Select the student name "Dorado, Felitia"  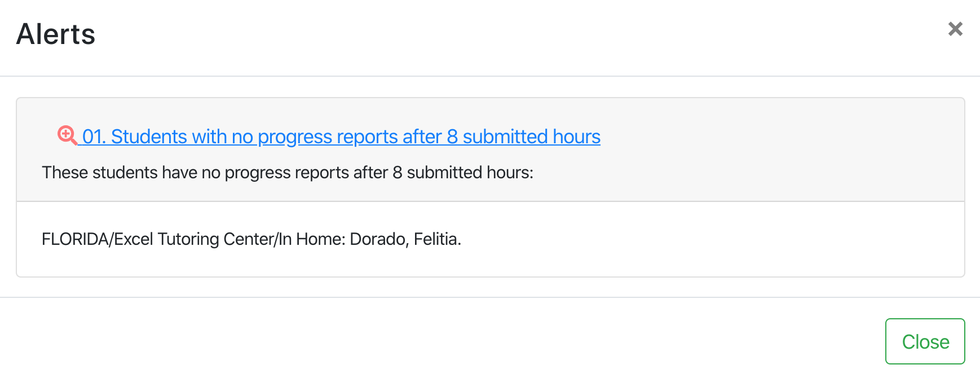(x=405, y=239)
